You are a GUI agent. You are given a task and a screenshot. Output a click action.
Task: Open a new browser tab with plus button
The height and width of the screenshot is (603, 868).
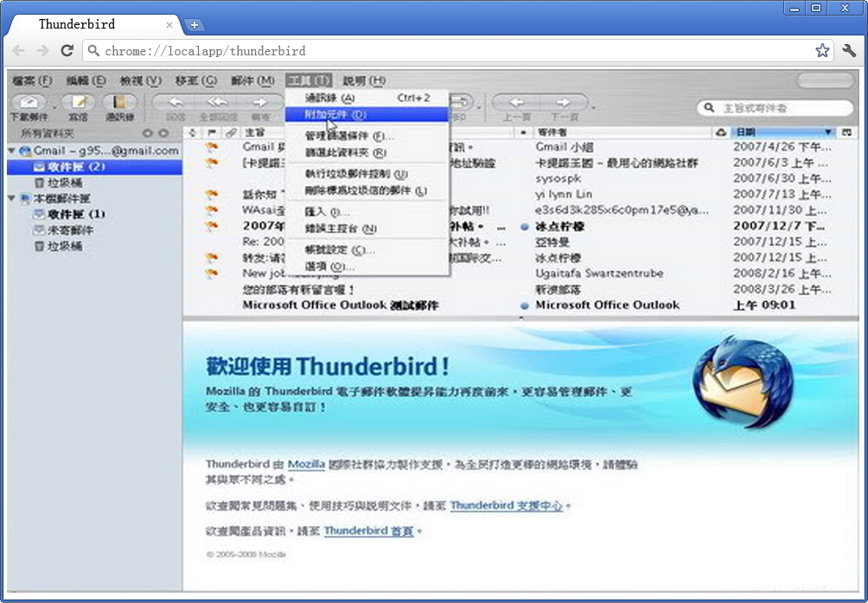[x=195, y=25]
